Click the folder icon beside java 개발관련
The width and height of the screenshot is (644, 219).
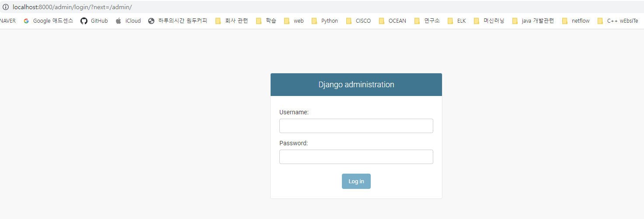(x=515, y=21)
